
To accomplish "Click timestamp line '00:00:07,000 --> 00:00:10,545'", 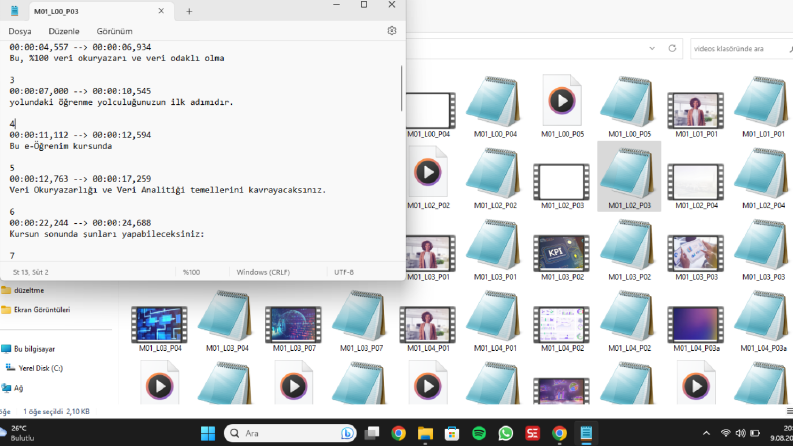I will point(80,91).
